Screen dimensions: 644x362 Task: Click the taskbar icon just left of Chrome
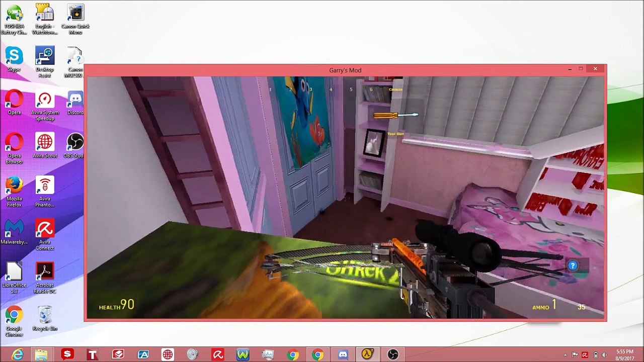click(x=268, y=354)
